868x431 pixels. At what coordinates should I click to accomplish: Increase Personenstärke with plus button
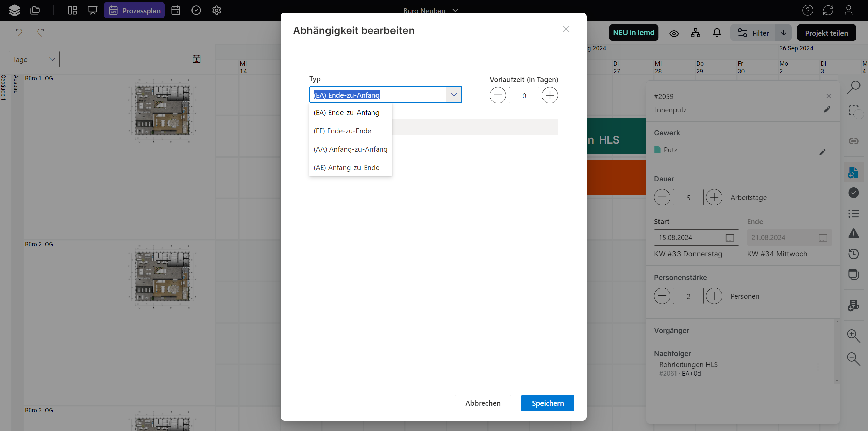click(714, 296)
